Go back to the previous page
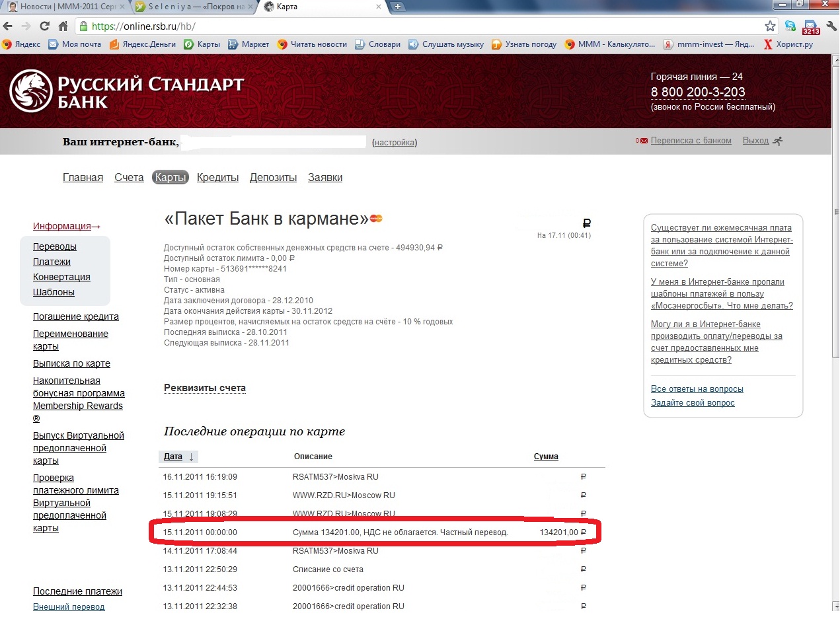Viewport: 840px width, 623px height. [8, 26]
